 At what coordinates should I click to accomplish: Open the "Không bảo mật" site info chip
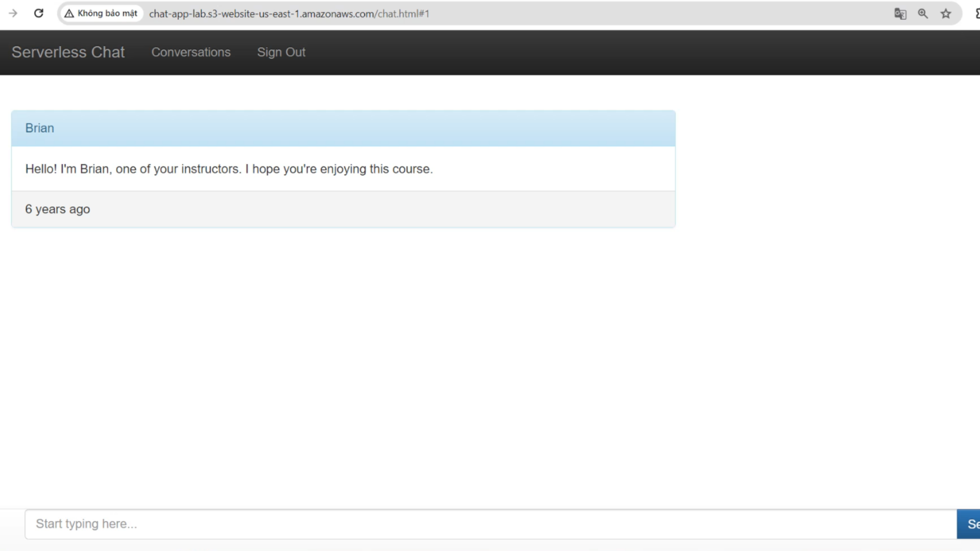coord(101,14)
